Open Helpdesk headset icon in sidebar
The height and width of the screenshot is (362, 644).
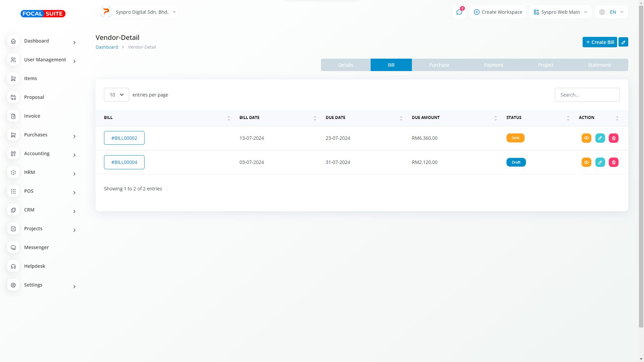(13, 266)
